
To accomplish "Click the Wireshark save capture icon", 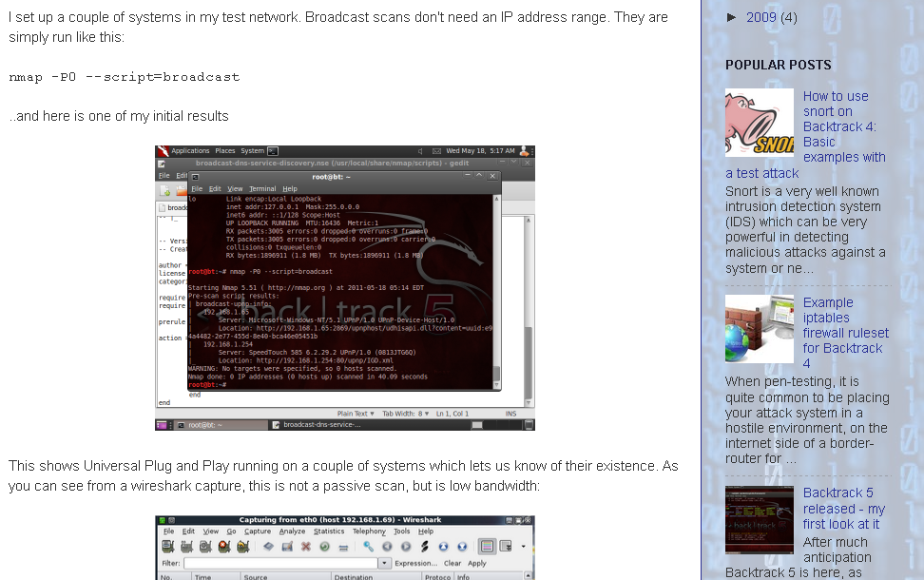I will tap(287, 547).
